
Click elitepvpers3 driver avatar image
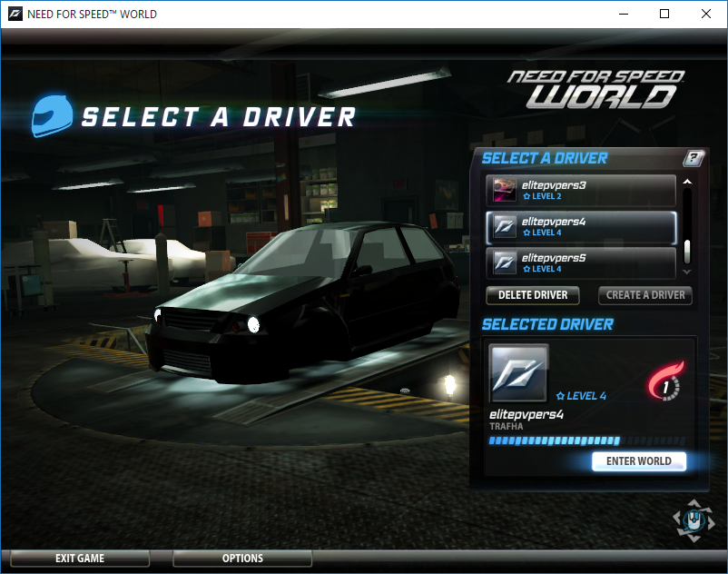tap(505, 190)
